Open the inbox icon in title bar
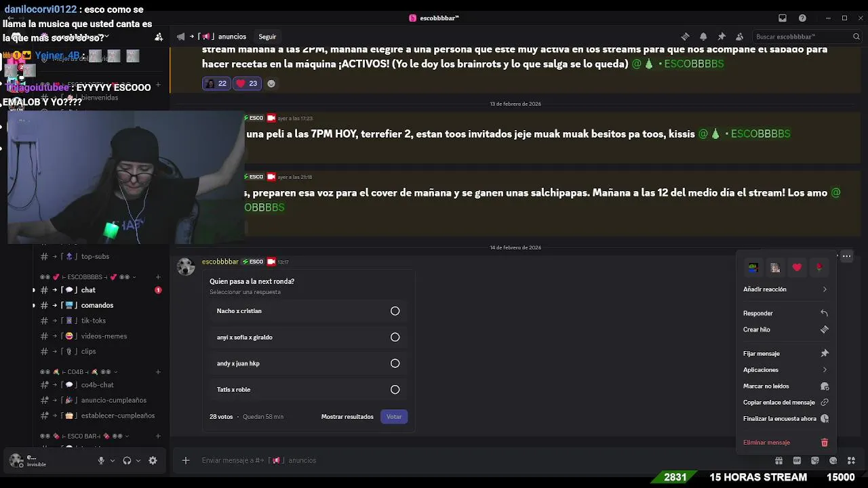 pyautogui.click(x=782, y=18)
